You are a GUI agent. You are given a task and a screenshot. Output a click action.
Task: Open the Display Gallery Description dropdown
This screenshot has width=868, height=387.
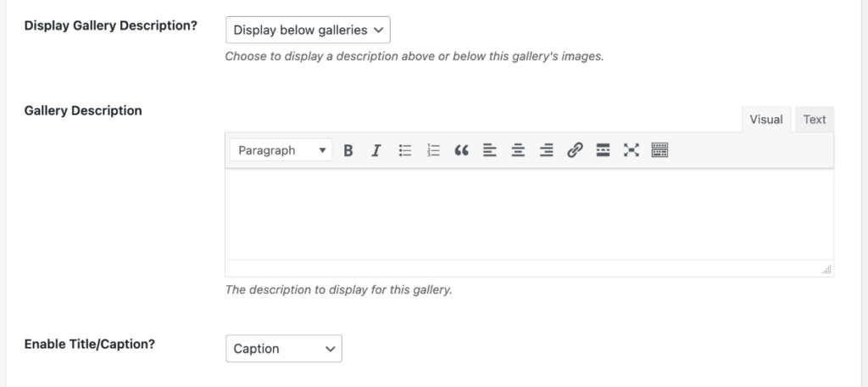pyautogui.click(x=308, y=30)
